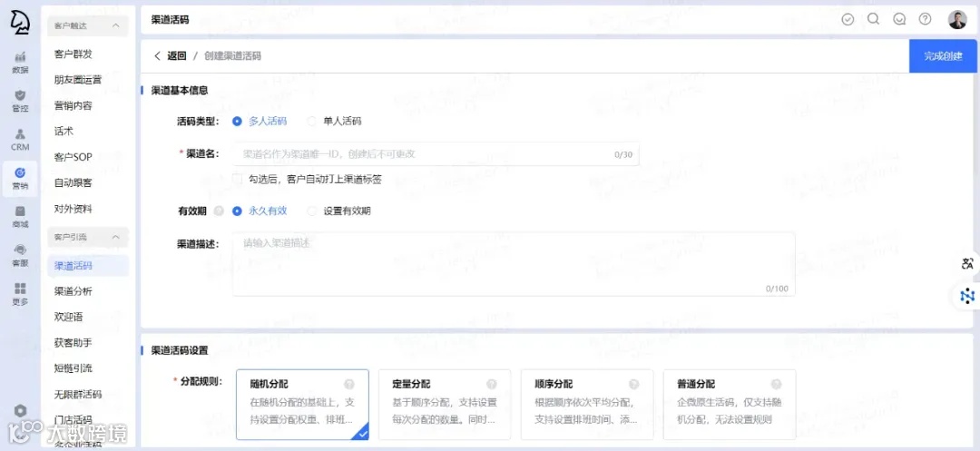Click the 完成创建 button
The width and height of the screenshot is (980, 451).
click(x=943, y=56)
